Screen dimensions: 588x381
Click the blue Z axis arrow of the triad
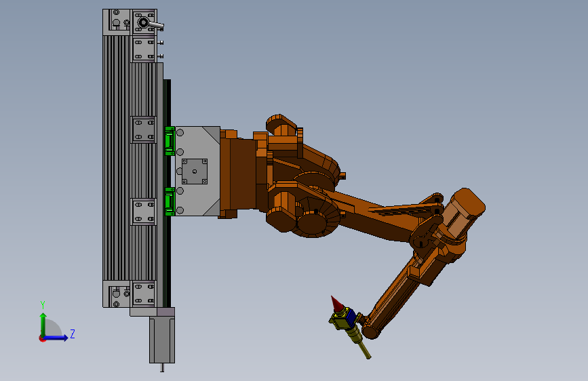(x=56, y=338)
